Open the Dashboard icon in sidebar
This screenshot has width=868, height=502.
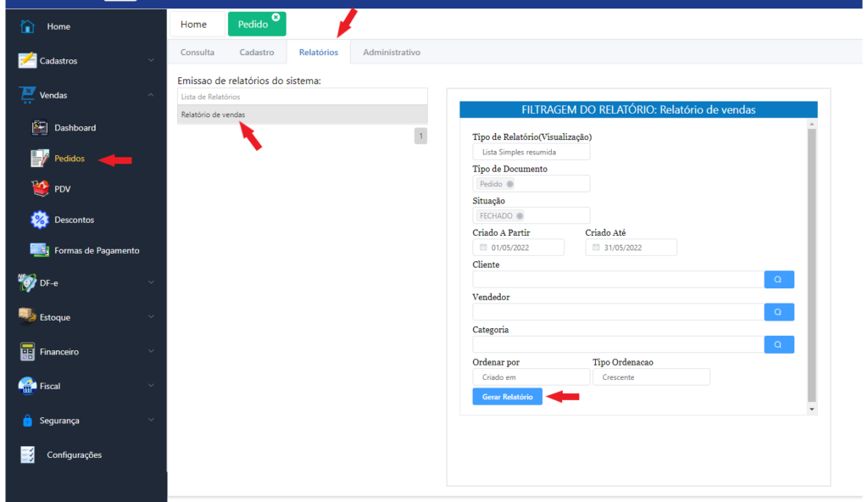click(x=39, y=128)
